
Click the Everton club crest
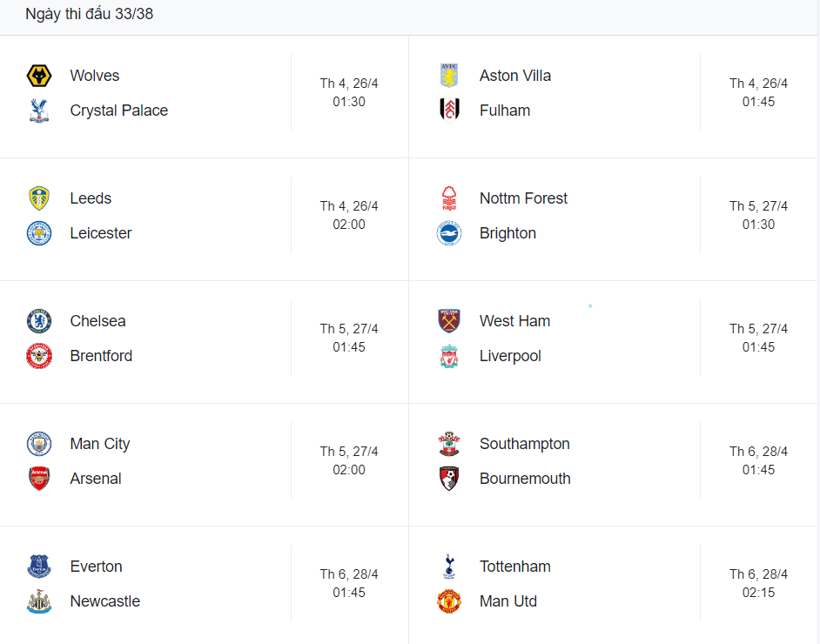(39, 567)
